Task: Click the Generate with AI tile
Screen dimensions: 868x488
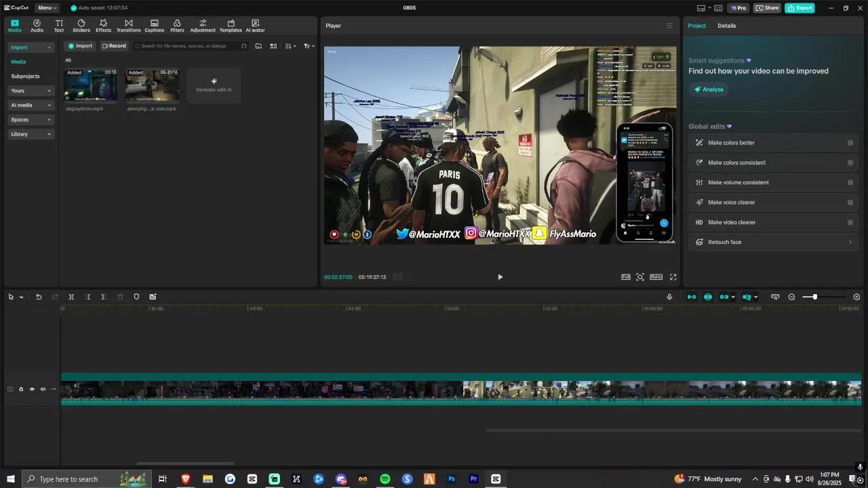Action: (x=214, y=85)
